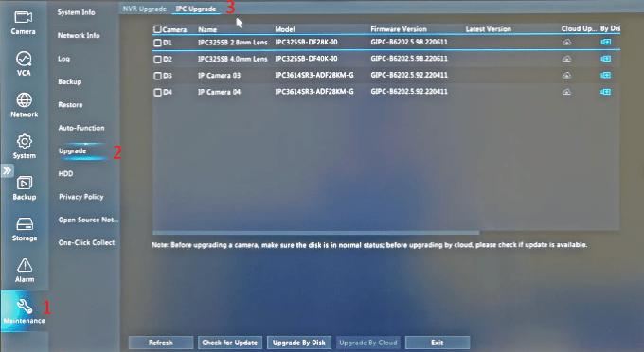The height and width of the screenshot is (352, 644).
Task: Check the D2 camera checkbox
Action: (157, 59)
